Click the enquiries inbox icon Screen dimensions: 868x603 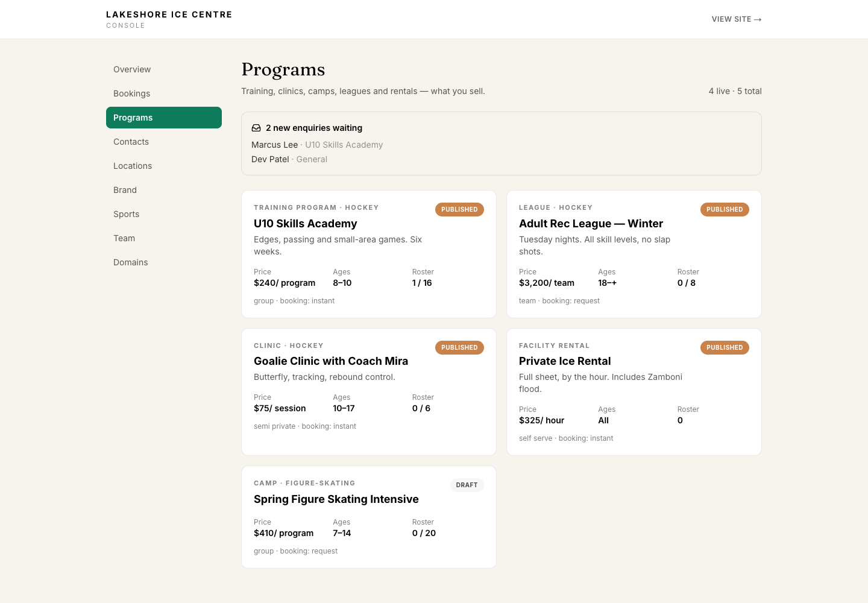[256, 128]
